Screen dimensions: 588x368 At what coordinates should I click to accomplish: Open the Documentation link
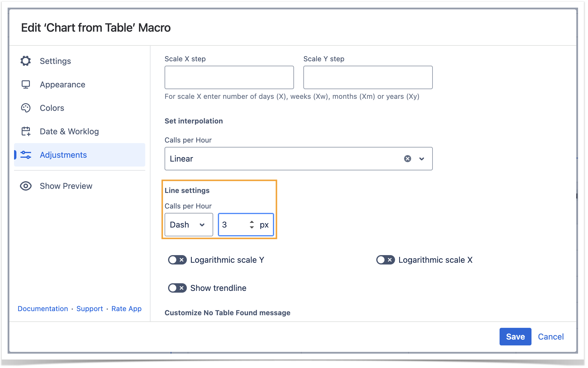(x=43, y=309)
